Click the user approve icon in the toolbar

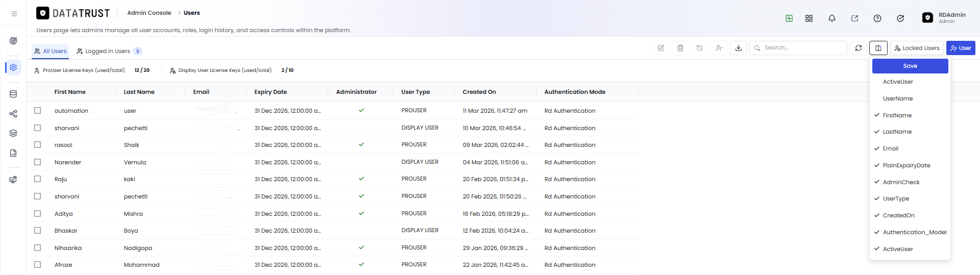coord(719,48)
